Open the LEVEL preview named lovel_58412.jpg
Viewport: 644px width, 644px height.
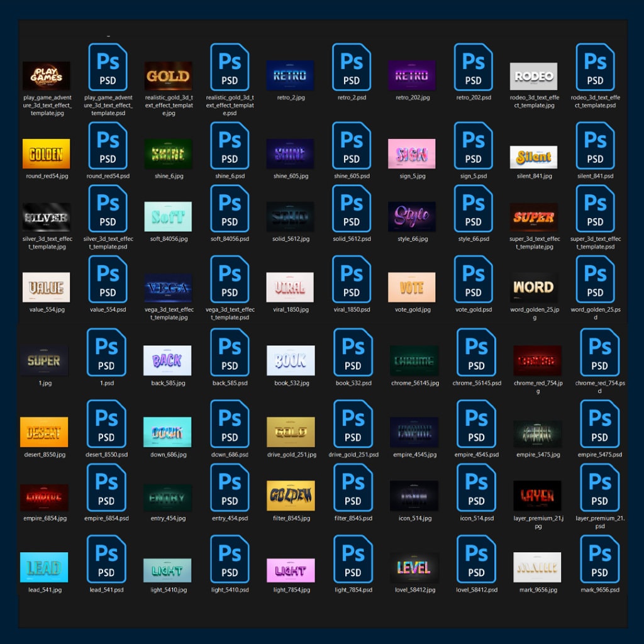[x=412, y=568]
